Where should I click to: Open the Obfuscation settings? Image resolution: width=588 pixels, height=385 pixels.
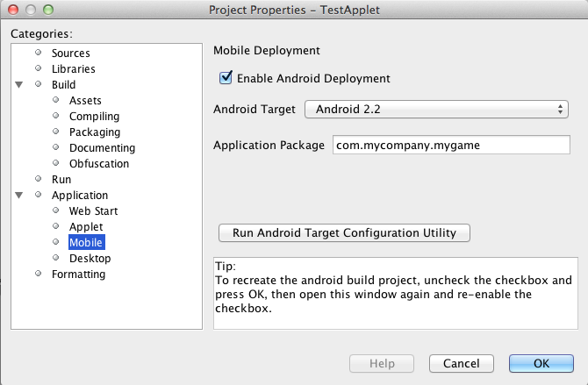pos(98,164)
